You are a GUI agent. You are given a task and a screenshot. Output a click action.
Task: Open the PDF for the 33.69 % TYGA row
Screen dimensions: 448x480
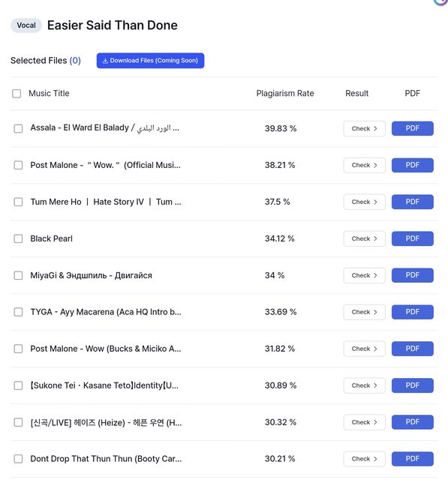[413, 312]
